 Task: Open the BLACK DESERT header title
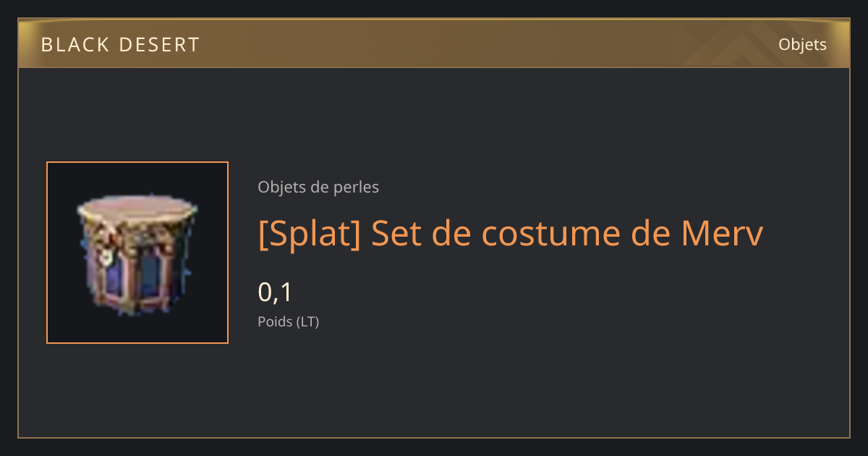click(120, 45)
